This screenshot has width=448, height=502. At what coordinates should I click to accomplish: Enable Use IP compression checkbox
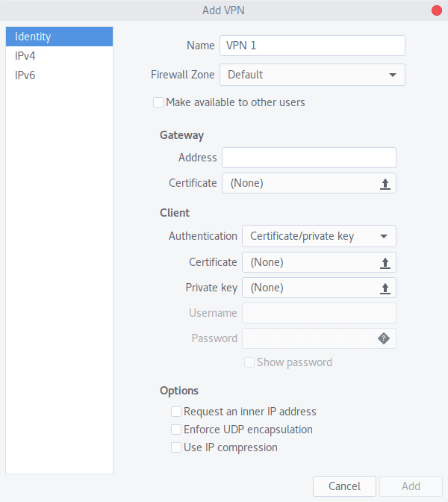click(x=176, y=447)
